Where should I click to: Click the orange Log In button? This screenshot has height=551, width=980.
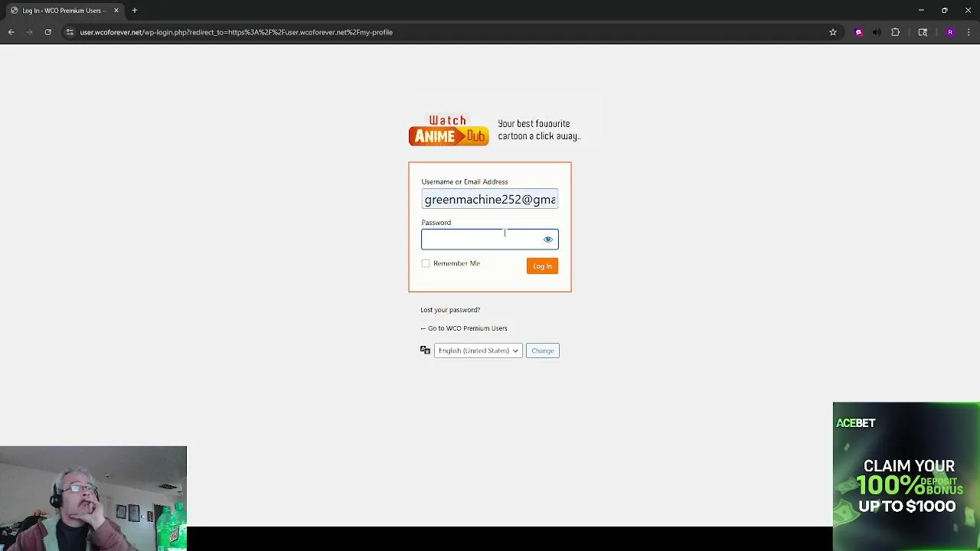tap(542, 266)
